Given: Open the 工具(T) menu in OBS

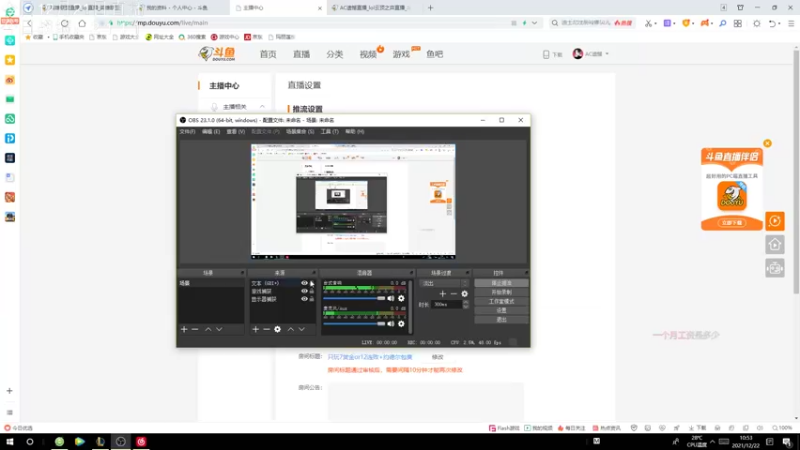Looking at the screenshot, I should [330, 132].
